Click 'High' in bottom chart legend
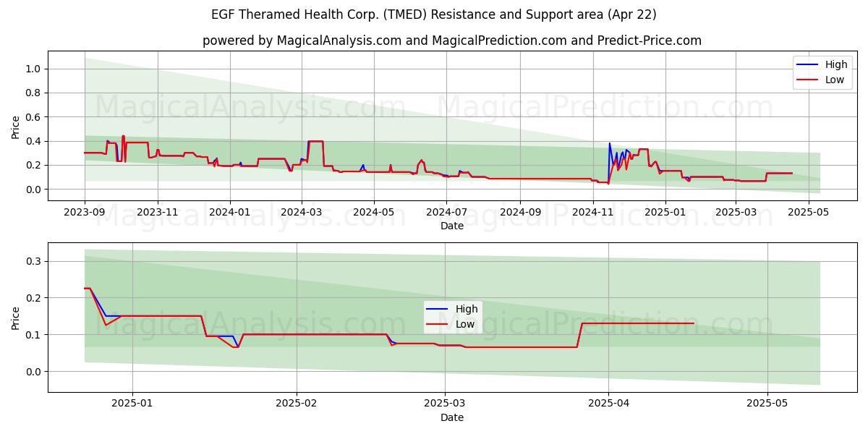Screen dimensions: 868x434 (467, 309)
